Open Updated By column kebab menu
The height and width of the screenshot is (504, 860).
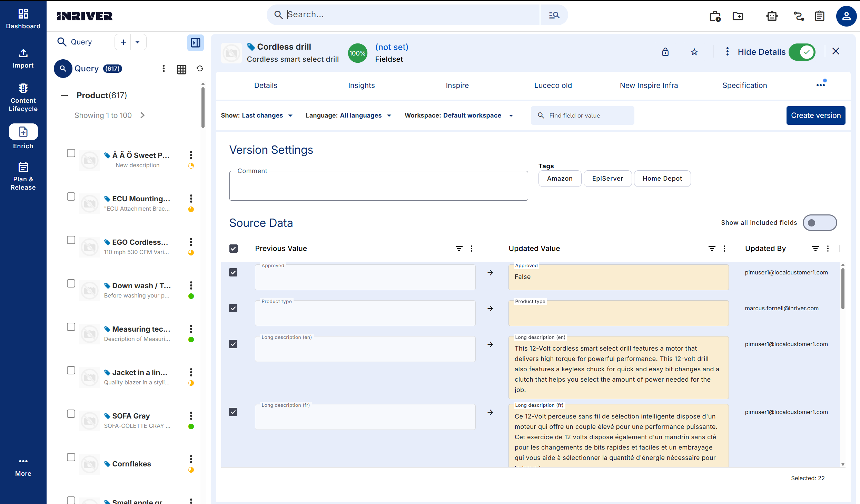tap(828, 249)
